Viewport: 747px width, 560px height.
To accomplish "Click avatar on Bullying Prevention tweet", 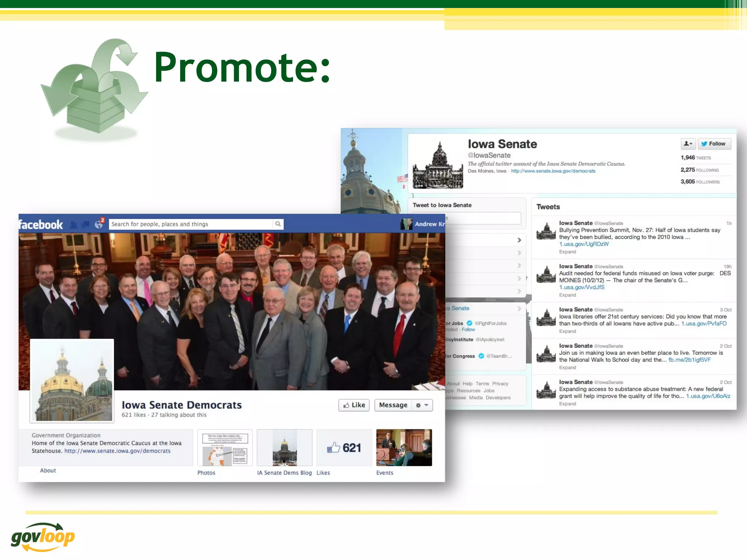I will (546, 230).
